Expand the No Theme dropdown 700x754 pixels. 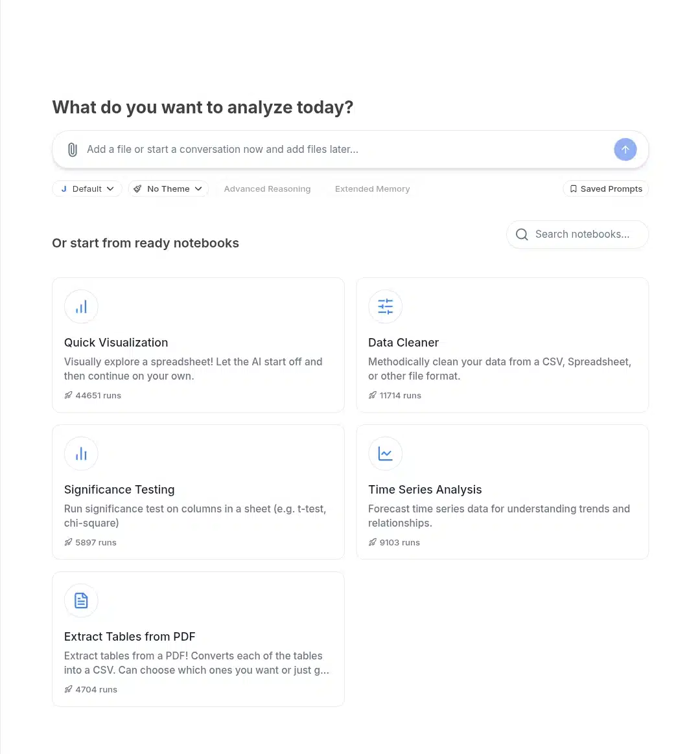tap(169, 189)
